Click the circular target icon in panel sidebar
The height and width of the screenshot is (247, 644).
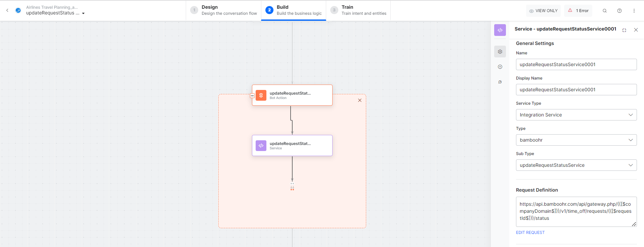click(x=500, y=67)
